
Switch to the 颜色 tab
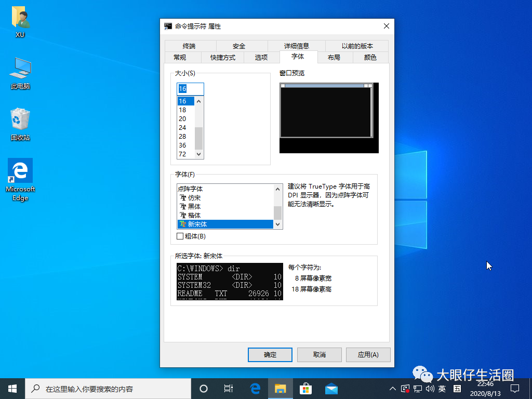tap(370, 57)
